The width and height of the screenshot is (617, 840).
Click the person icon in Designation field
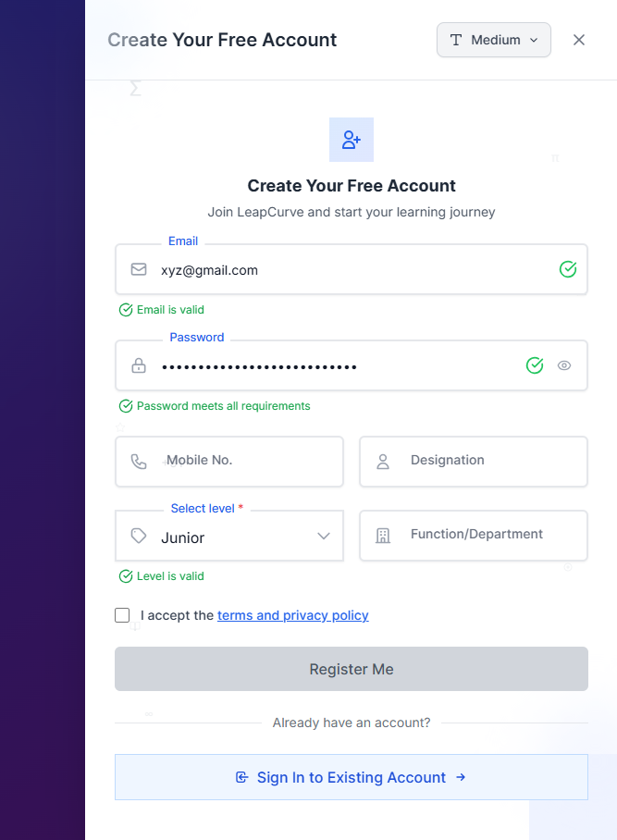point(383,462)
